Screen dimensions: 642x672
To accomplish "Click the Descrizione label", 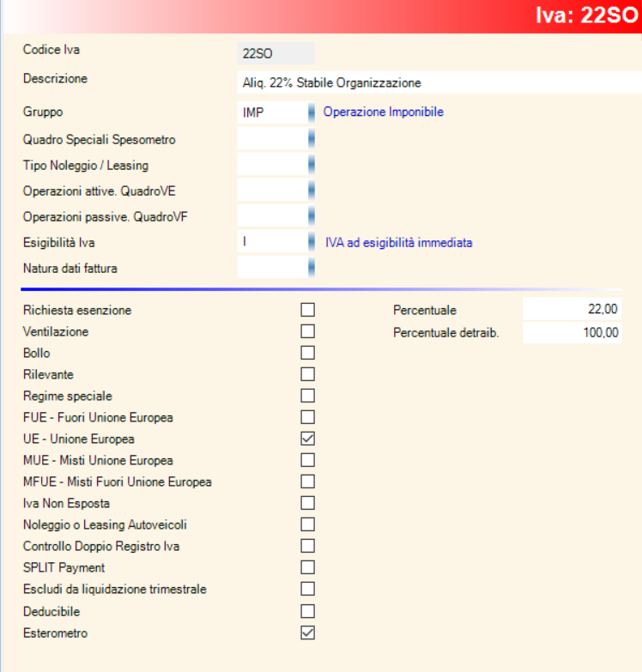I will pyautogui.click(x=55, y=79).
